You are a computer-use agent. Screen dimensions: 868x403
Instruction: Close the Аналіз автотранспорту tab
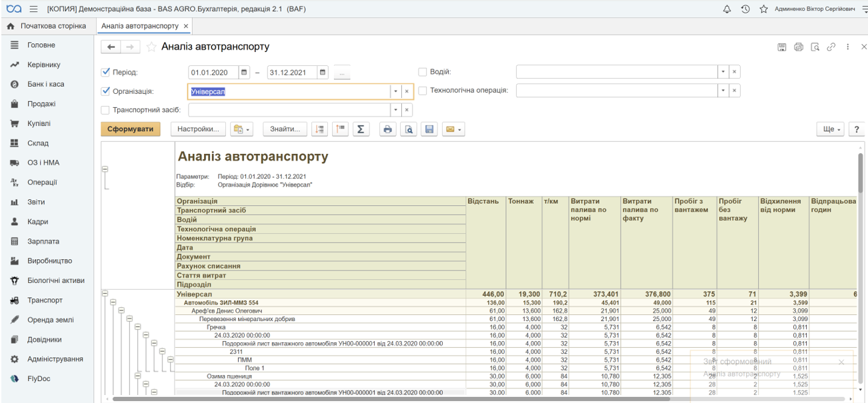pyautogui.click(x=186, y=26)
